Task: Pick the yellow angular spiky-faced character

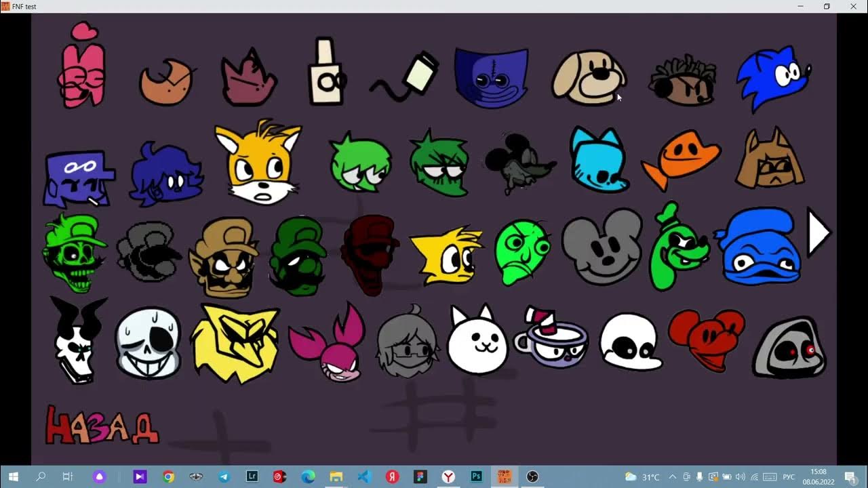Action: tap(235, 342)
